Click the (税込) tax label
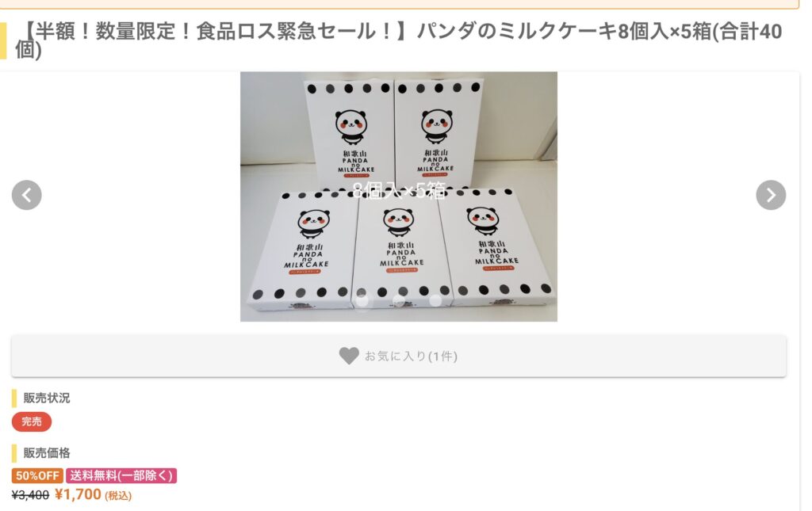 118,496
